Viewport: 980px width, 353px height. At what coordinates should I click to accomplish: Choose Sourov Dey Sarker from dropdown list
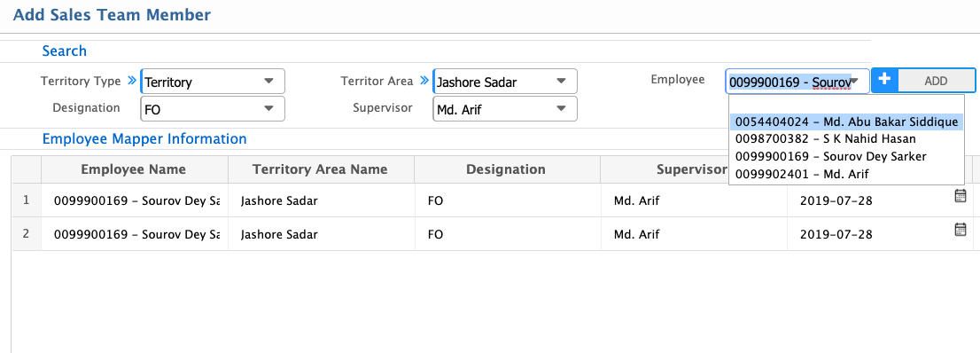pos(846,156)
